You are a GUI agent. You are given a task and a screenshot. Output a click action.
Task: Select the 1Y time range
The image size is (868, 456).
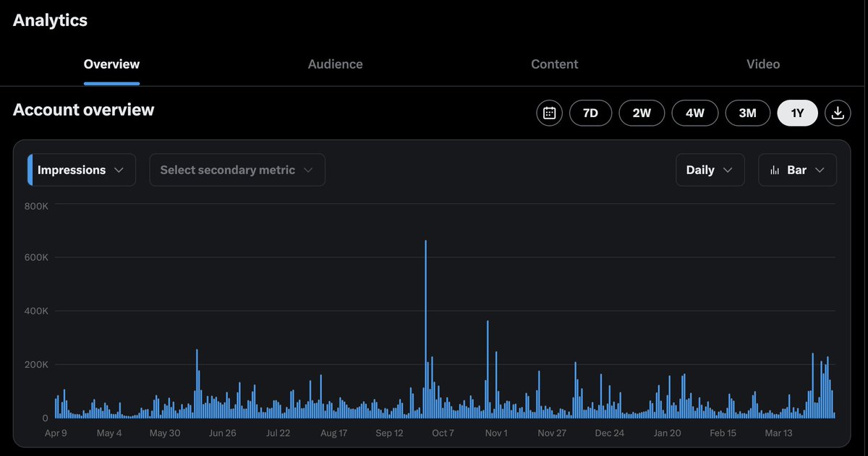coord(797,113)
